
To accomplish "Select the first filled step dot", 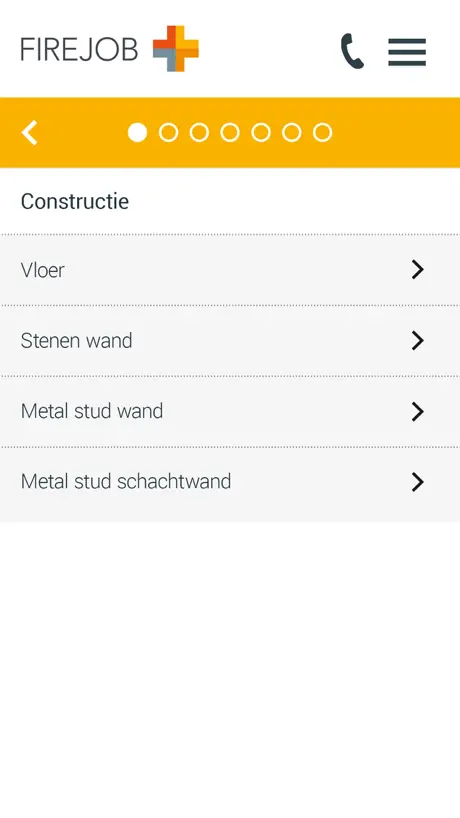I will click(x=138, y=133).
